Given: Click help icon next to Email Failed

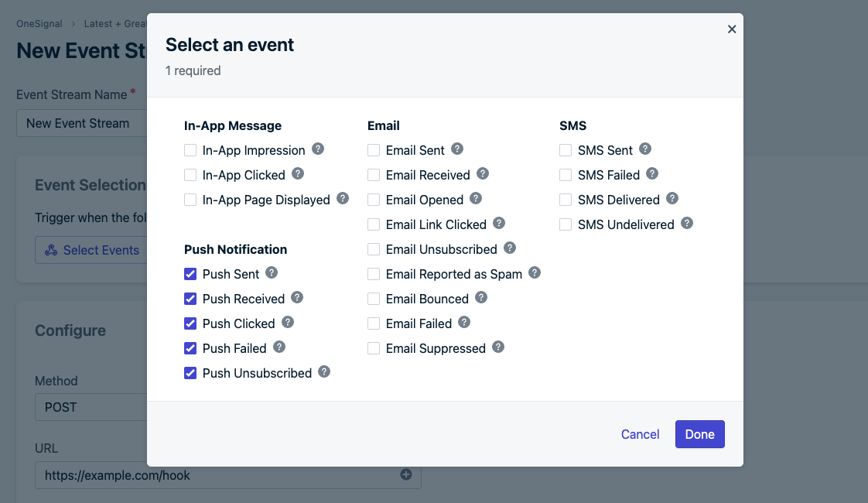Looking at the screenshot, I should (x=464, y=323).
